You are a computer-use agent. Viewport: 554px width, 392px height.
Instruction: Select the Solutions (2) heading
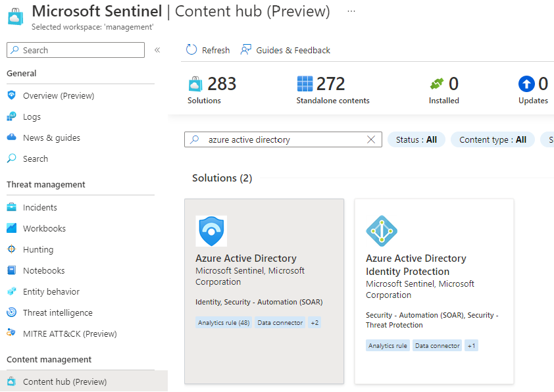[x=222, y=178]
